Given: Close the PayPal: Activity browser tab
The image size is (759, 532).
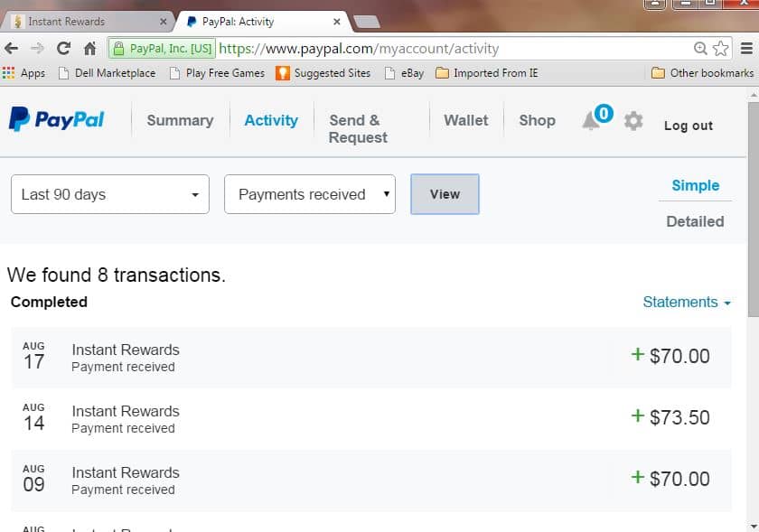Looking at the screenshot, I should point(337,22).
